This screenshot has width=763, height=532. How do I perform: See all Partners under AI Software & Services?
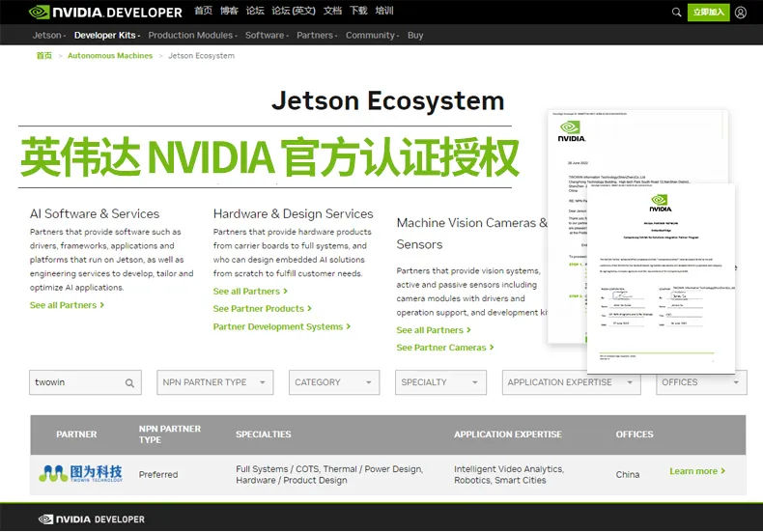point(67,305)
